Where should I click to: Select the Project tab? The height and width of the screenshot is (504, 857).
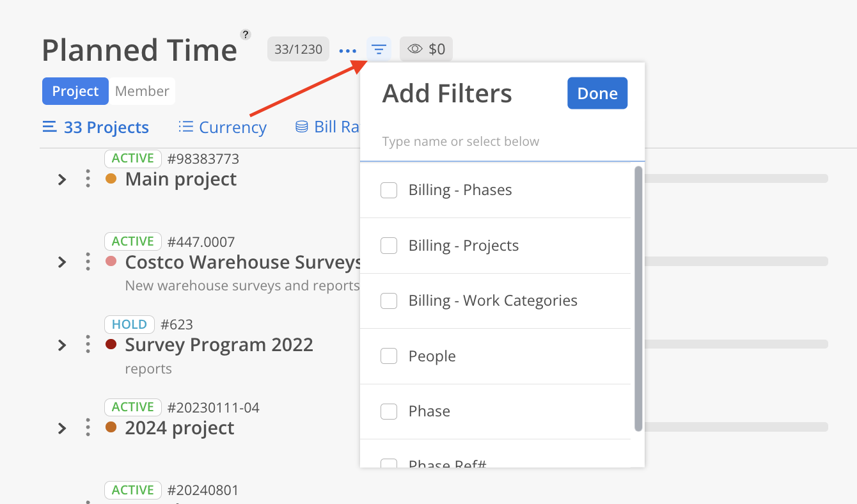(x=75, y=91)
